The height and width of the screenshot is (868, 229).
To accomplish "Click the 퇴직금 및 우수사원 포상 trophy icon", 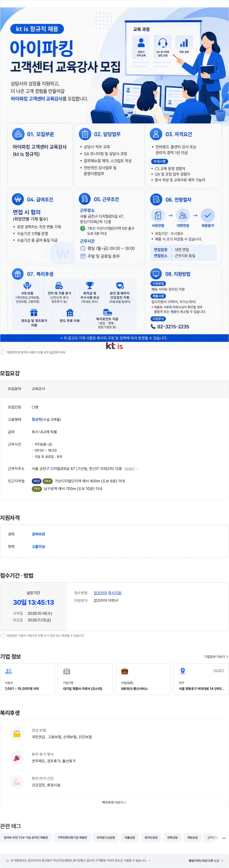I will coord(90,285).
